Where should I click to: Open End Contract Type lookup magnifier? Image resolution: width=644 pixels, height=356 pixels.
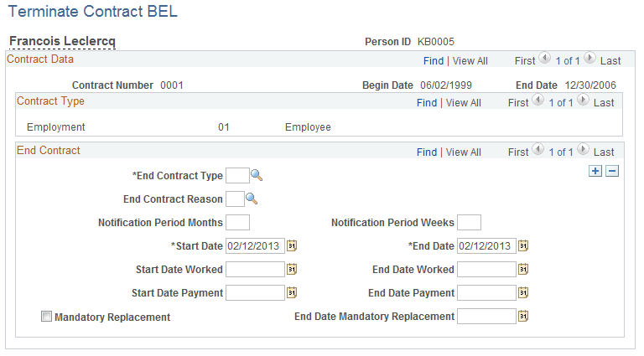(x=257, y=175)
